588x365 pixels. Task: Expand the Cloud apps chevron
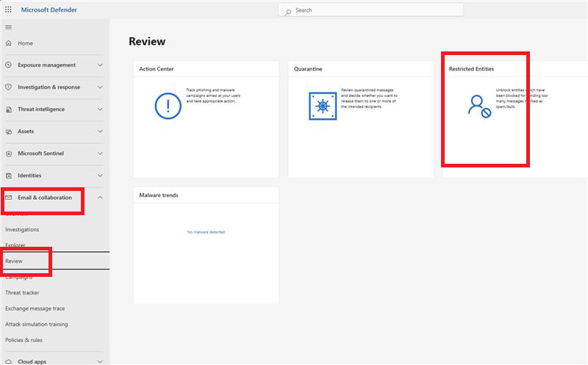100,361
